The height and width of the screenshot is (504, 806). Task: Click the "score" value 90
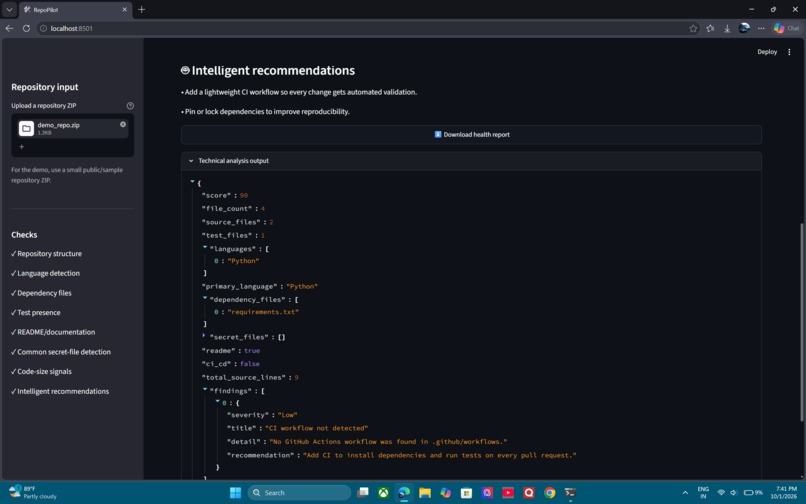click(244, 195)
